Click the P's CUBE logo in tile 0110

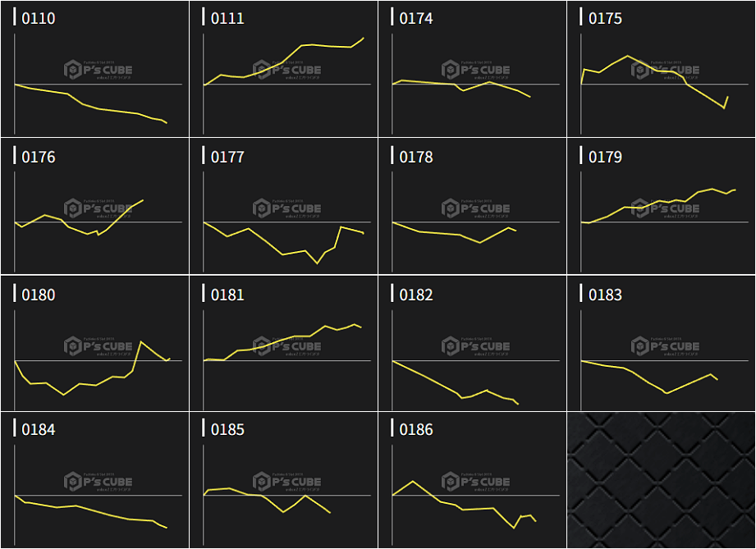click(97, 71)
